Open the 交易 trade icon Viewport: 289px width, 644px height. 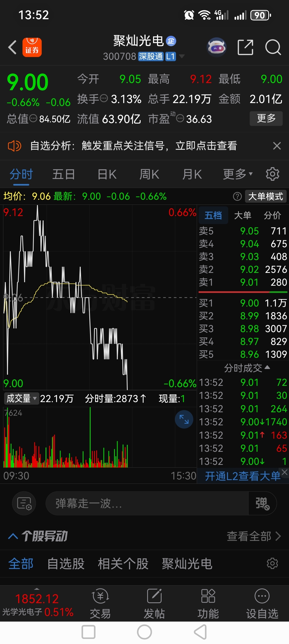click(100, 604)
